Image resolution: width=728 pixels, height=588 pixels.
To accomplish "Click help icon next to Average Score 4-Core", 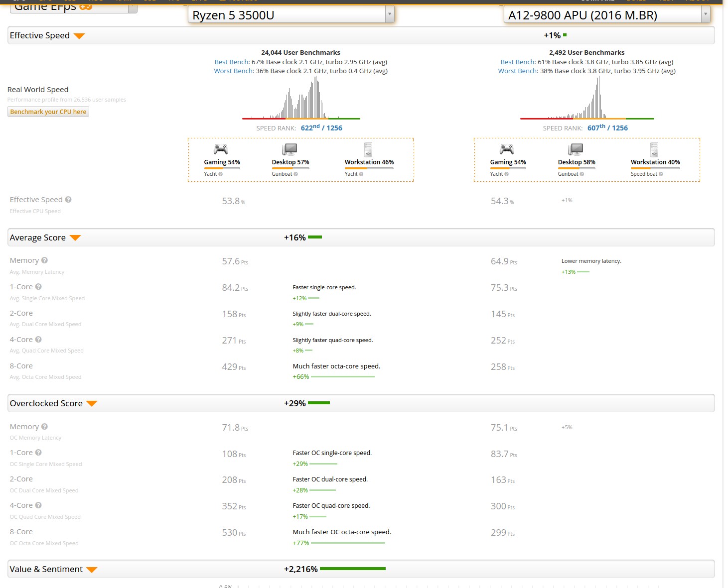I will (x=38, y=340).
